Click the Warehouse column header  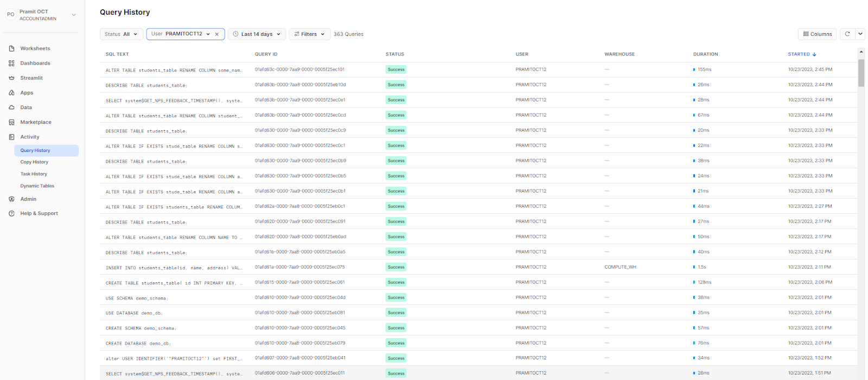620,54
